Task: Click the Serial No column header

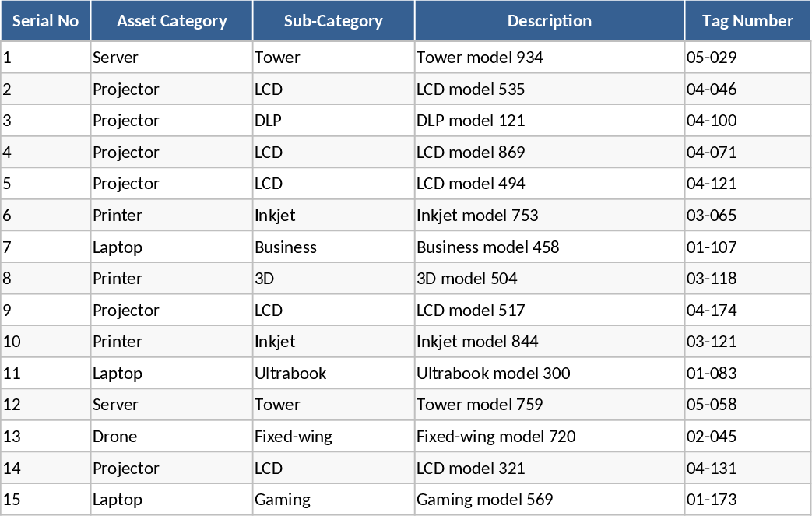Action: click(x=46, y=21)
